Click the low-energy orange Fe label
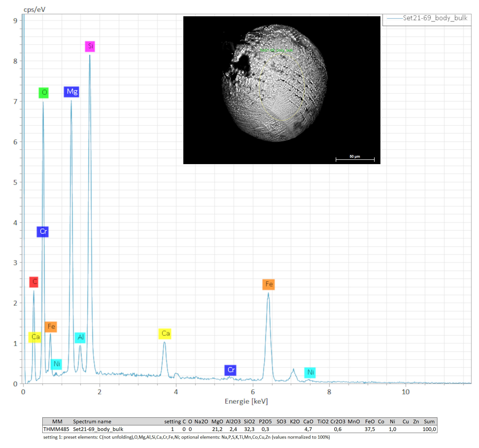This screenshot has height=448, width=479. coord(51,327)
